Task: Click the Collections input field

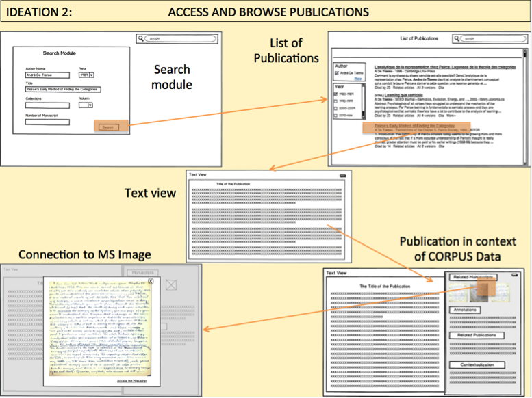Action: coord(47,105)
